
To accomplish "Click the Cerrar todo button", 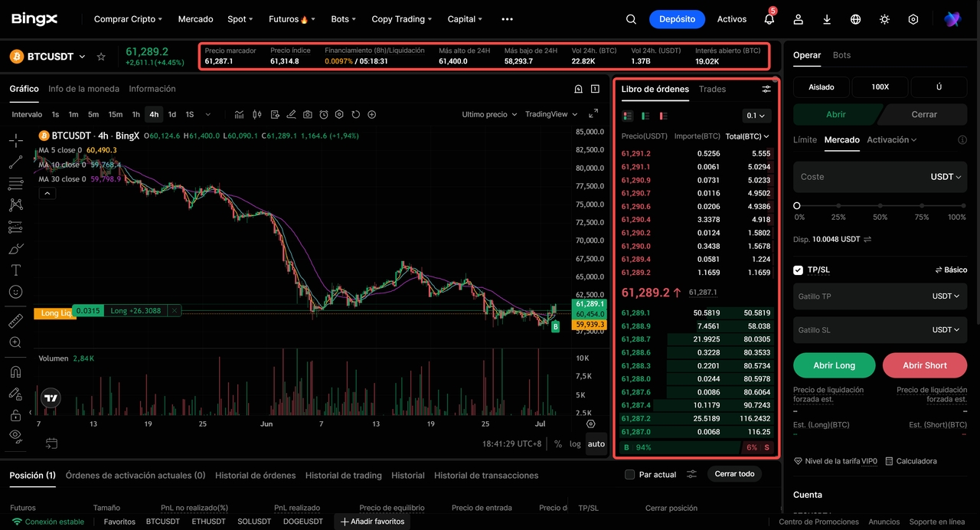I will (x=734, y=474).
